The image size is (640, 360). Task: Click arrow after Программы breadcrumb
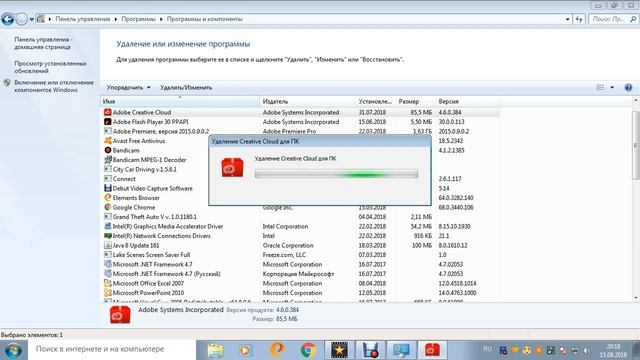click(x=161, y=19)
